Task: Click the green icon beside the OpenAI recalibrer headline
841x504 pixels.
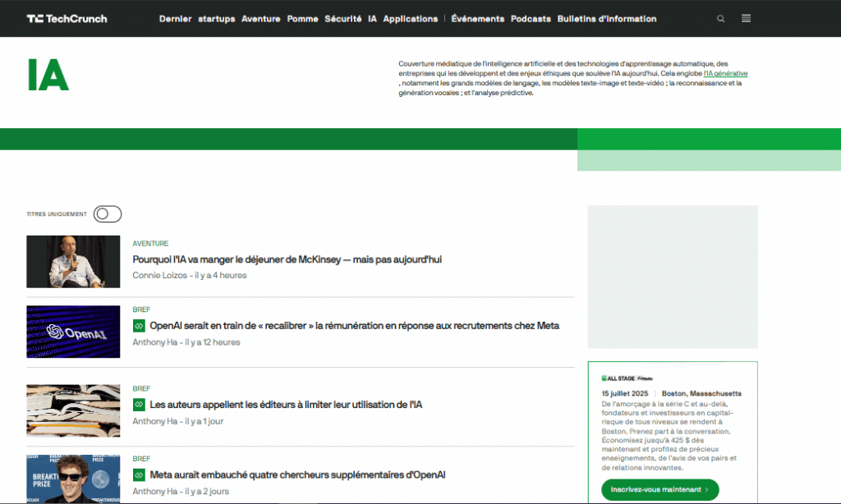Action: [139, 325]
